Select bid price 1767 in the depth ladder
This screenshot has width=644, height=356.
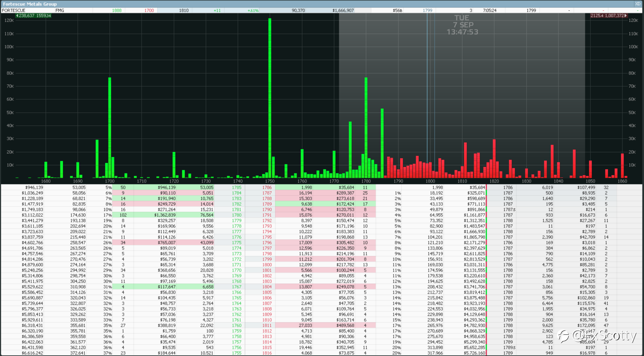(237, 287)
